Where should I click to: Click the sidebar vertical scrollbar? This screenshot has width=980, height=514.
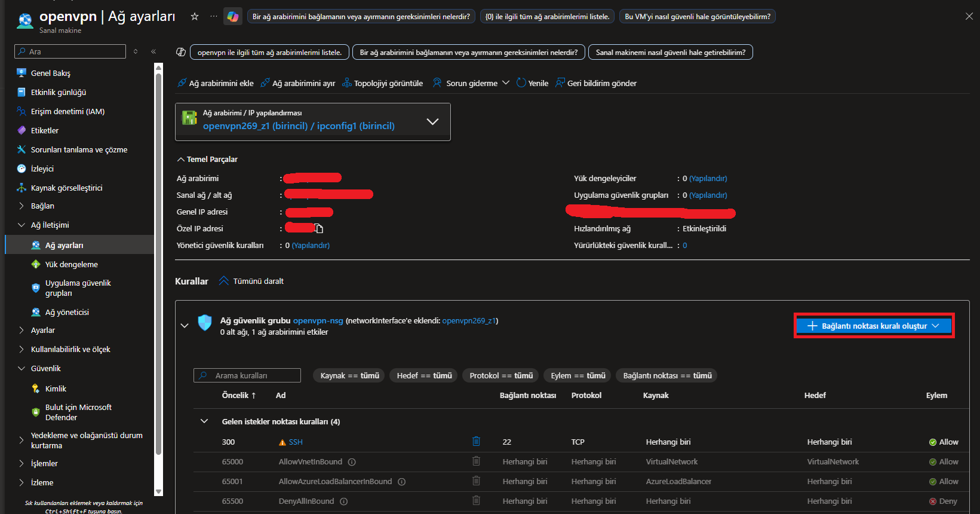(158, 263)
